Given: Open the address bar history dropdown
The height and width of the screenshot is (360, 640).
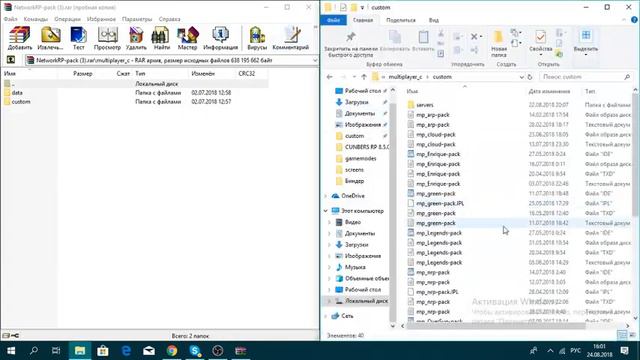Looking at the screenshot, I should coord(521,77).
